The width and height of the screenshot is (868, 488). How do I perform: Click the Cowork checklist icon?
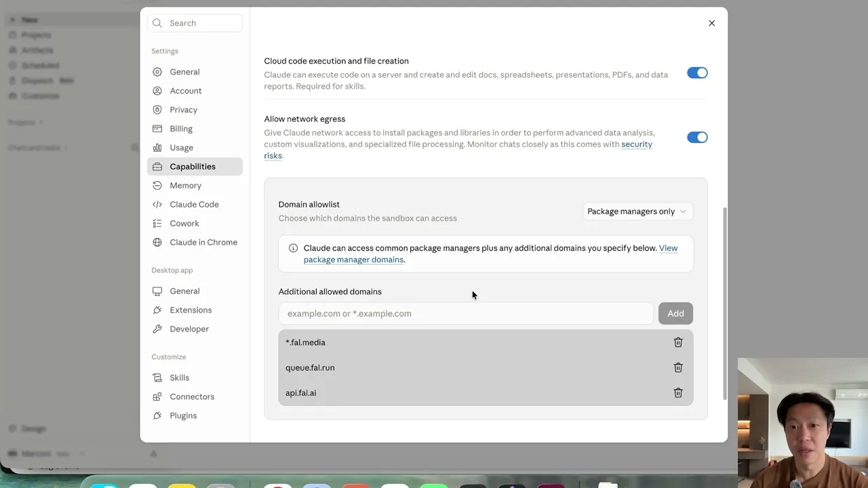[157, 224]
